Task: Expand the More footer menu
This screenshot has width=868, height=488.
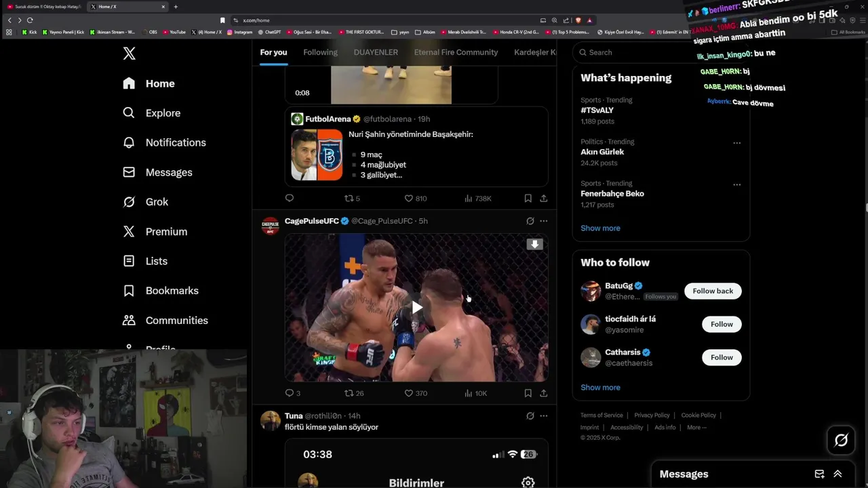Action: pos(696,428)
